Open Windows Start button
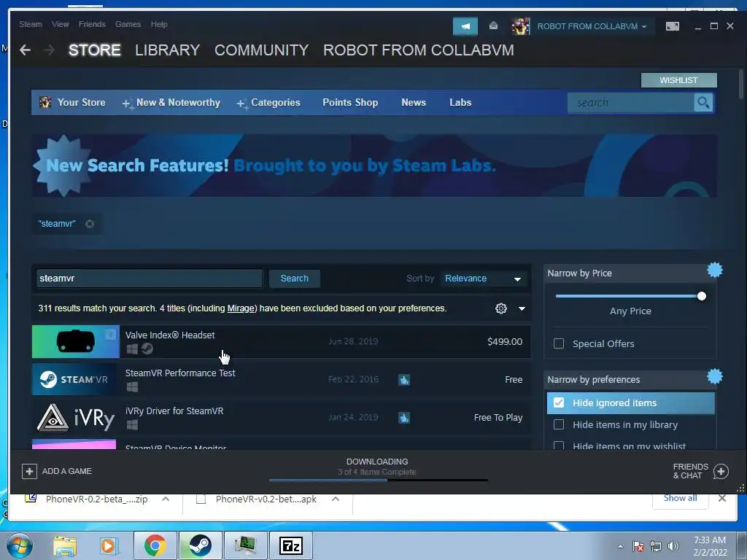 [x=20, y=545]
